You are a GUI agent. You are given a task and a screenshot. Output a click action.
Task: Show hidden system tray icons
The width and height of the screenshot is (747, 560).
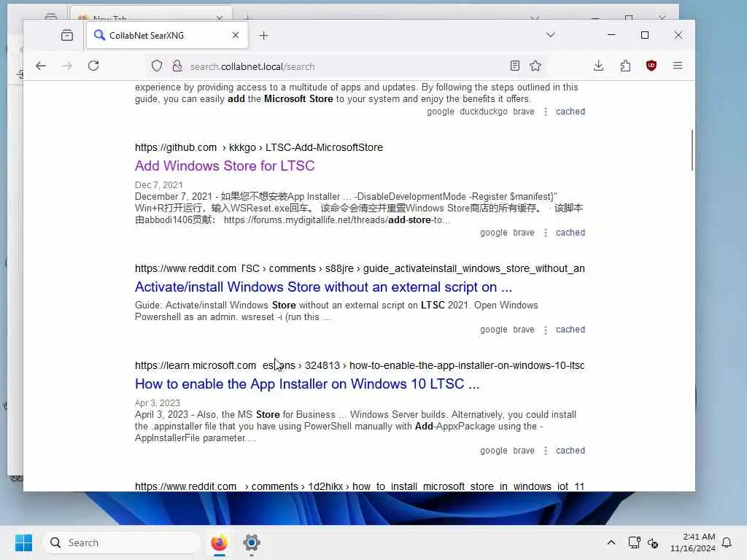(x=611, y=542)
